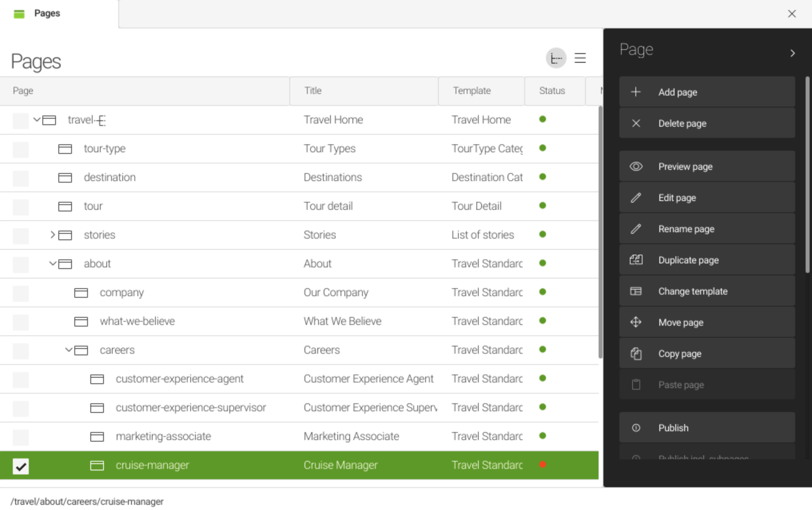Click the red status dot on cruise-manager
The image size is (812, 510).
(541, 465)
